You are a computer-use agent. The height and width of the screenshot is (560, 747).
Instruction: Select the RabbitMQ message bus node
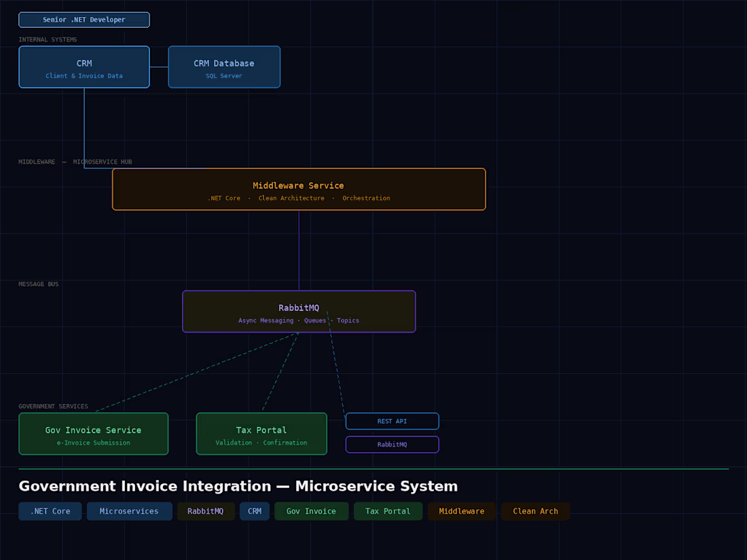click(299, 311)
